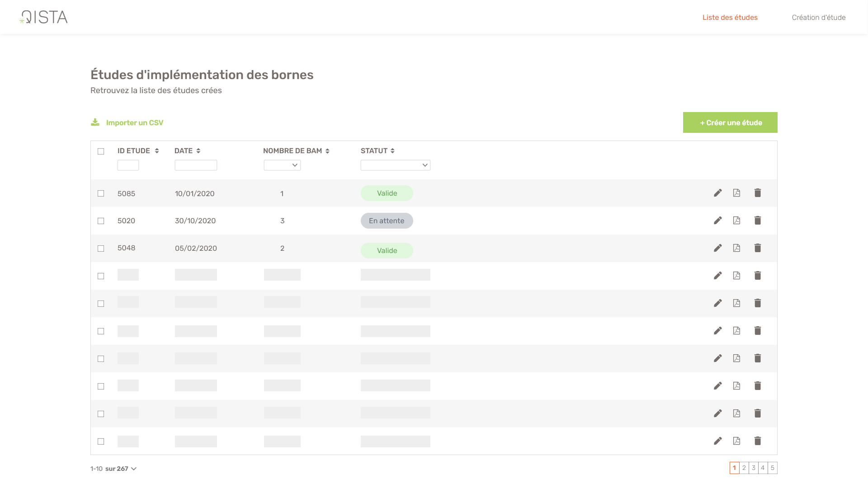
Task: Click the Créer une étude button
Action: [730, 122]
